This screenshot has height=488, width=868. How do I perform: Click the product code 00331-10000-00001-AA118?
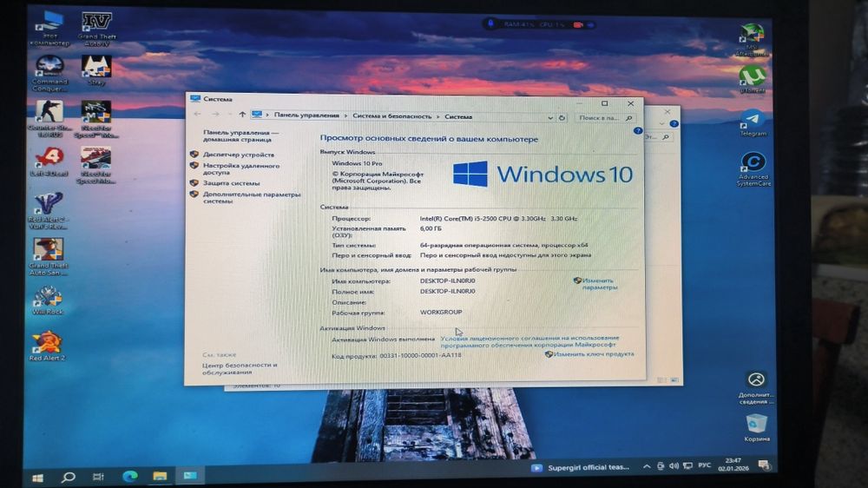coord(420,356)
